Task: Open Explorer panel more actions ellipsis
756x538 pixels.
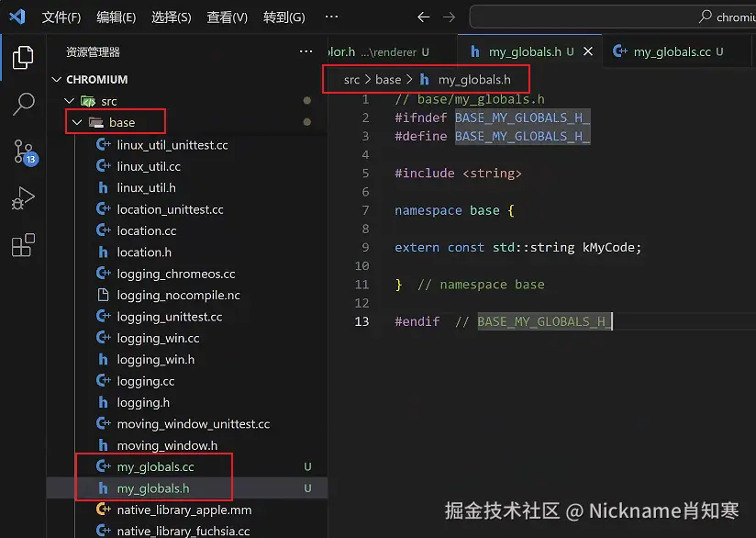Action: [x=306, y=51]
